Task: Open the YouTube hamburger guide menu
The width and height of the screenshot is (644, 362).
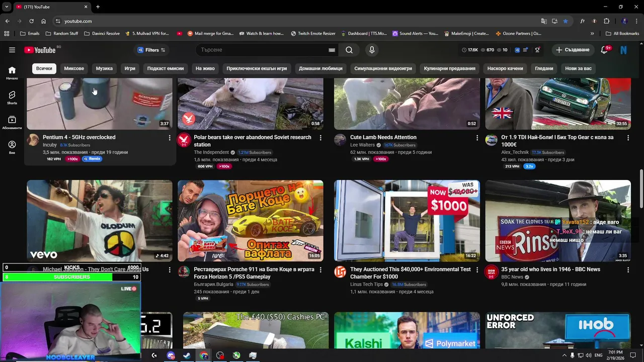Action: coord(12,50)
